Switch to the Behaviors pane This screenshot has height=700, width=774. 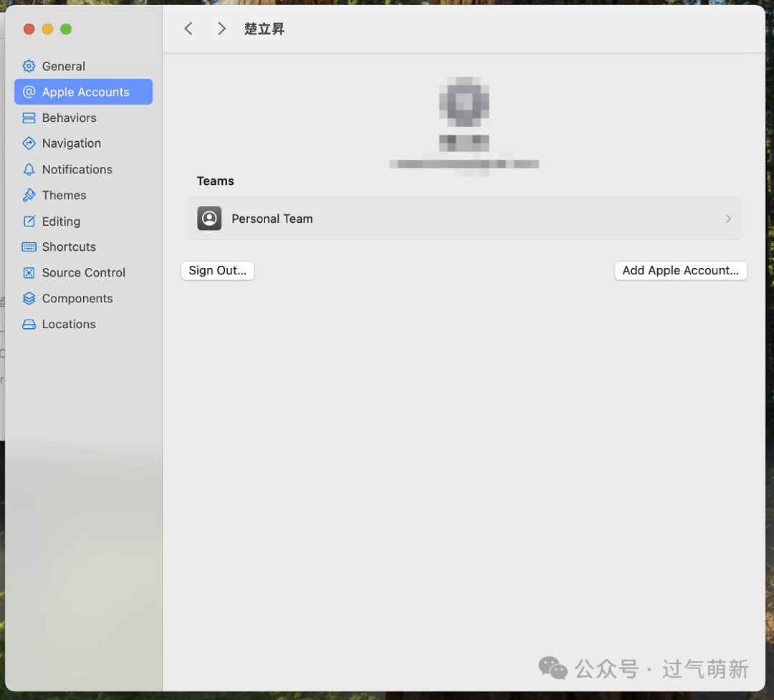coord(83,118)
